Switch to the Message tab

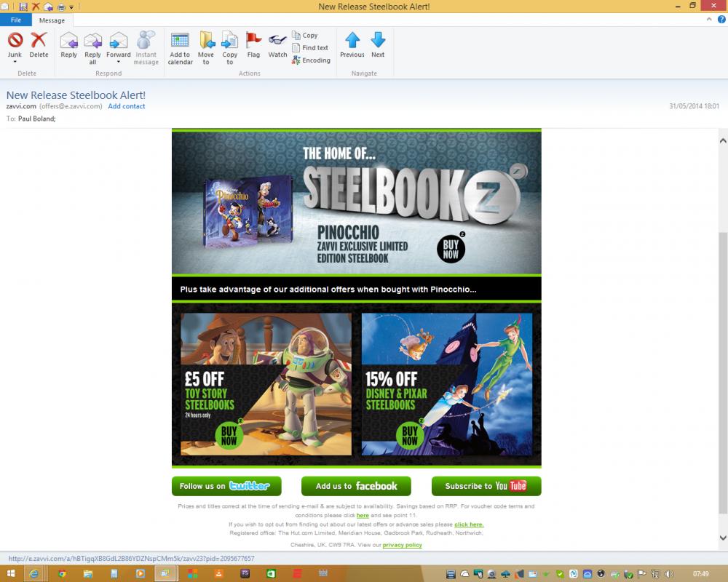[x=52, y=20]
